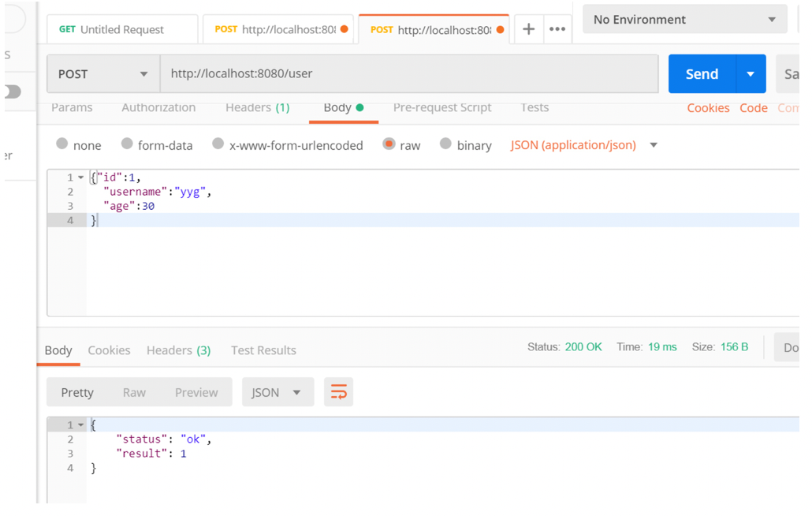Open the Tests tab
The image size is (812, 516).
(x=535, y=108)
